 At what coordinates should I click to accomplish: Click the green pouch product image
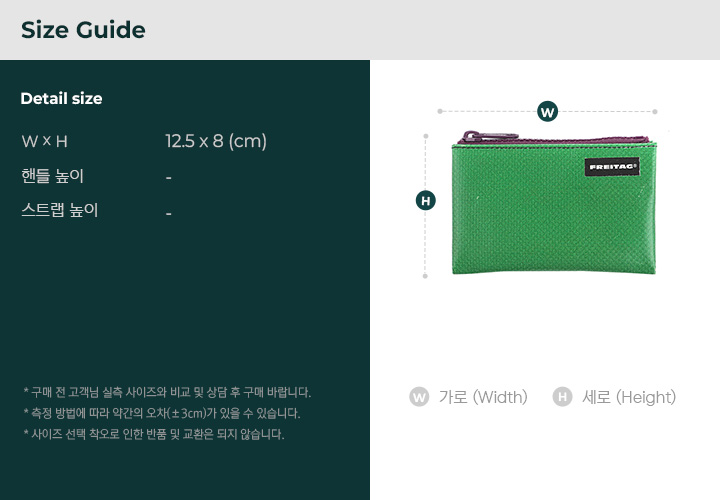click(554, 203)
